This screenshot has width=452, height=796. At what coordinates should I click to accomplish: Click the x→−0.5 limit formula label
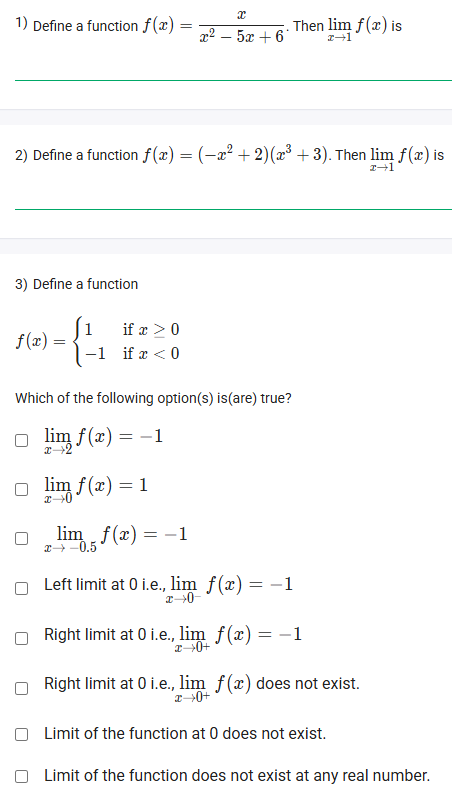pyautogui.click(x=116, y=541)
